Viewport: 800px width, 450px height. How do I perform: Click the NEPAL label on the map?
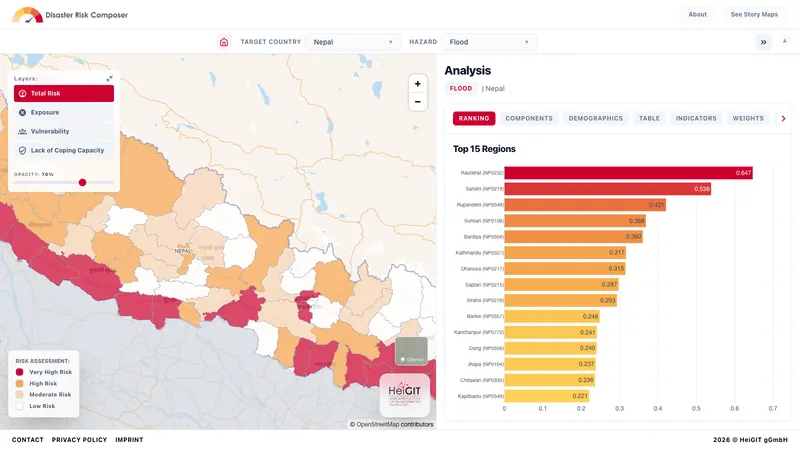click(x=183, y=251)
